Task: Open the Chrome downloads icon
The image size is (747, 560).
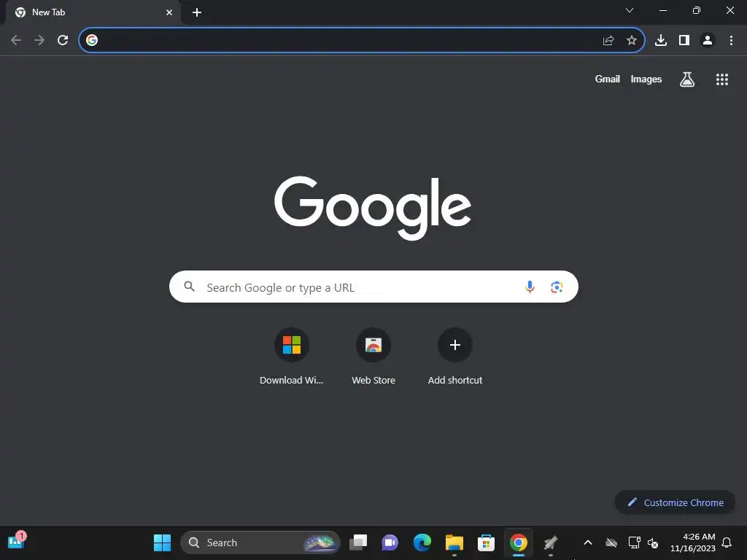Action: [661, 40]
